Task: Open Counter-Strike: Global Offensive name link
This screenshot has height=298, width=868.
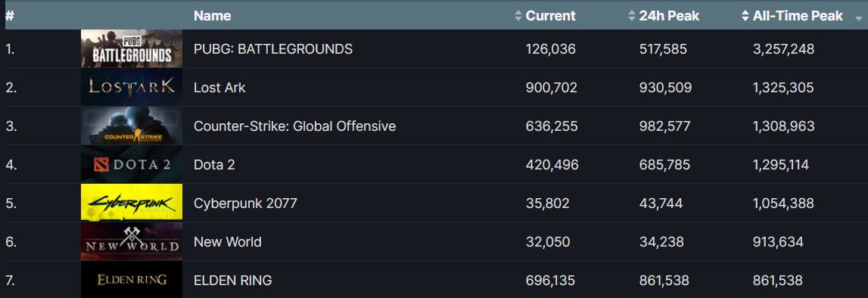Action: [x=294, y=126]
